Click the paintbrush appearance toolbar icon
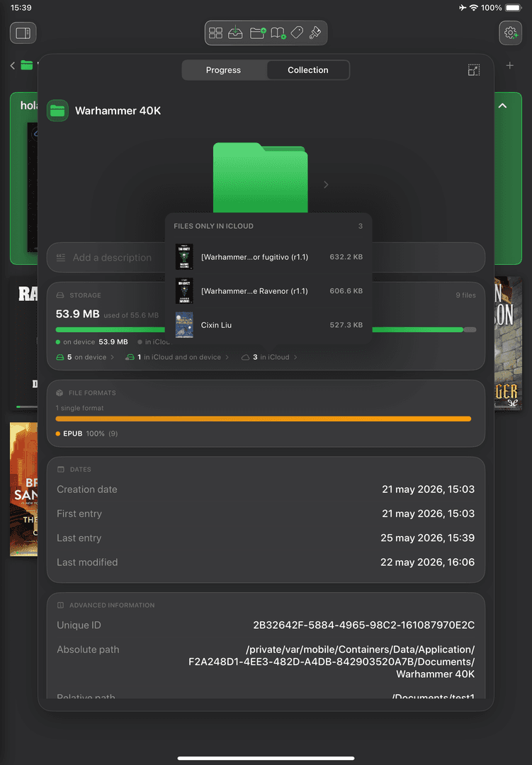The height and width of the screenshot is (765, 532). coord(315,33)
